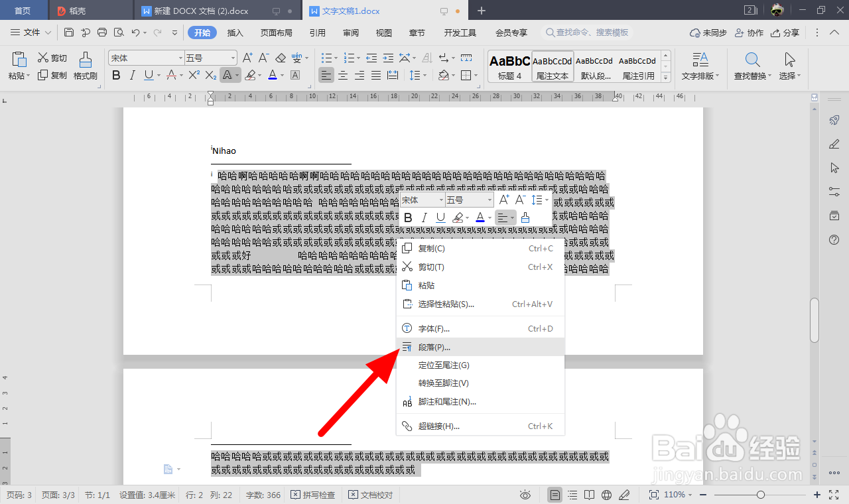
Task: Toggle ribbon justify alignment button
Action: (x=376, y=75)
